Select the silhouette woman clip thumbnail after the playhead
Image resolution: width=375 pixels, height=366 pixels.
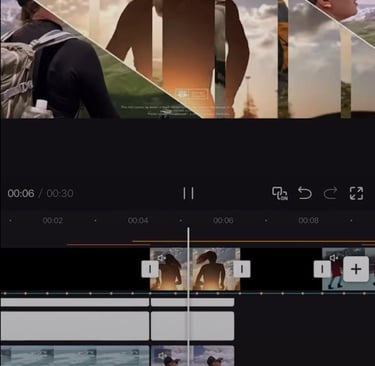(x=215, y=269)
